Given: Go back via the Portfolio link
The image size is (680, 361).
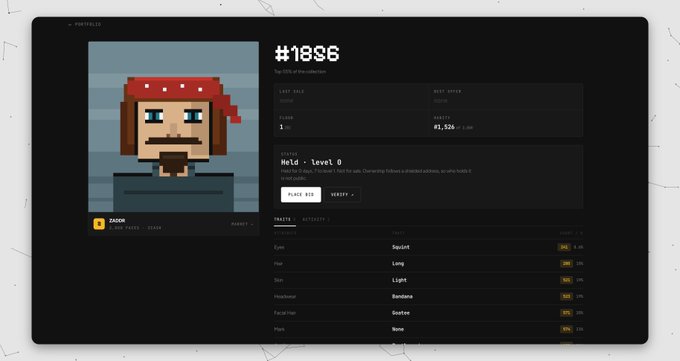Looking at the screenshot, I should point(85,24).
